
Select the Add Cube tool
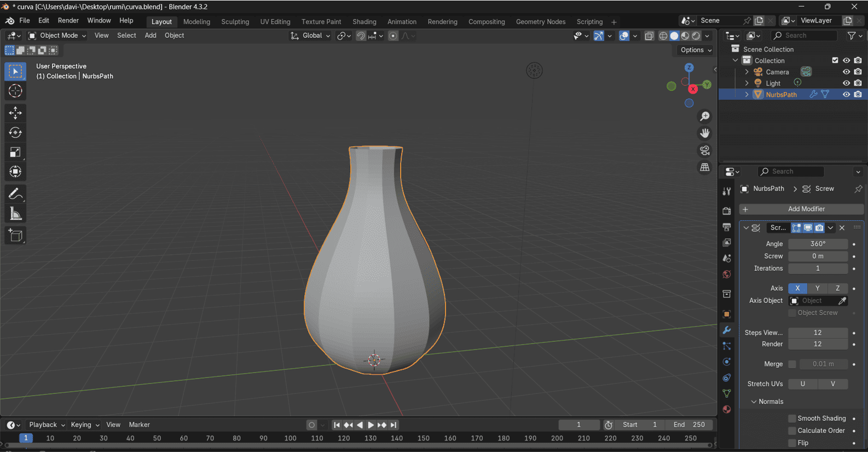pos(15,236)
